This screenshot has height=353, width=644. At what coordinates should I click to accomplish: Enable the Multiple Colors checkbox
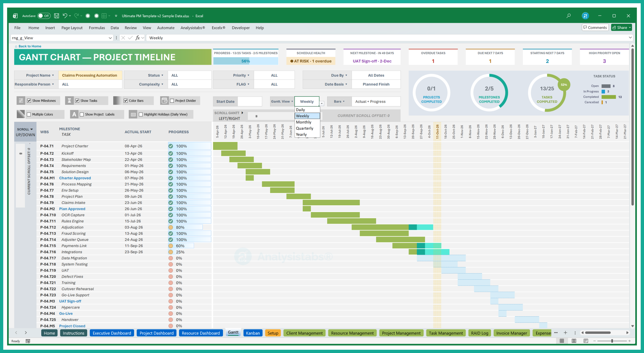(29, 114)
